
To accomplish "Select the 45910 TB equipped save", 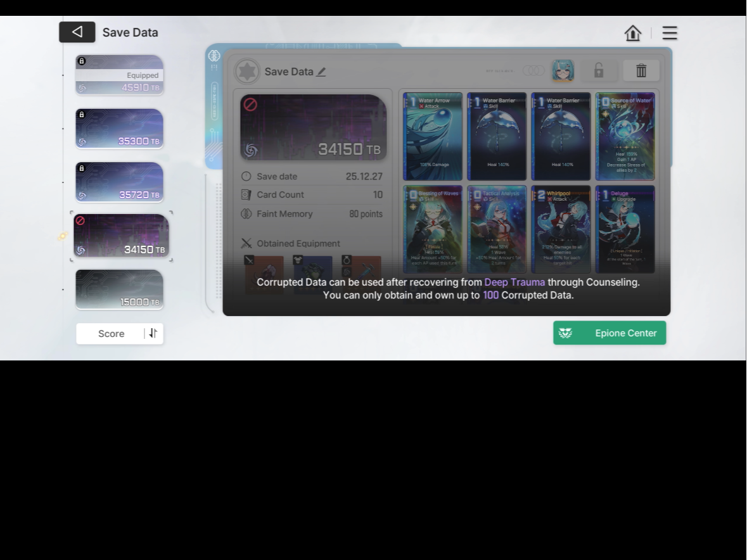I will (x=119, y=75).
